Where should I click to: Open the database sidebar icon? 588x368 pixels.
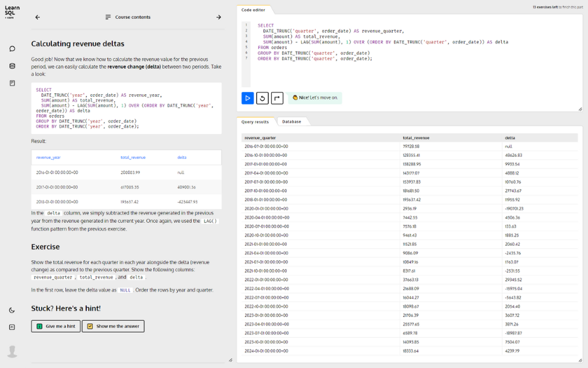point(12,66)
